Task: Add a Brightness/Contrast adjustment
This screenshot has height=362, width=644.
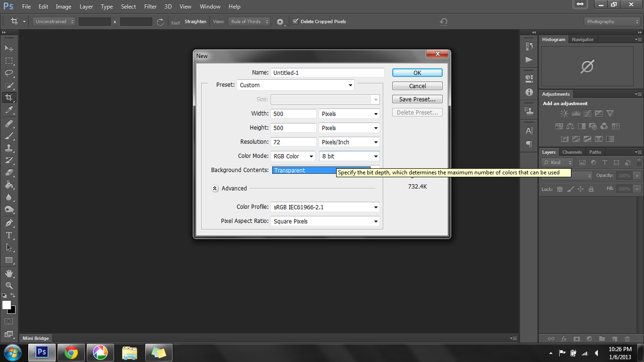Action: (x=564, y=114)
